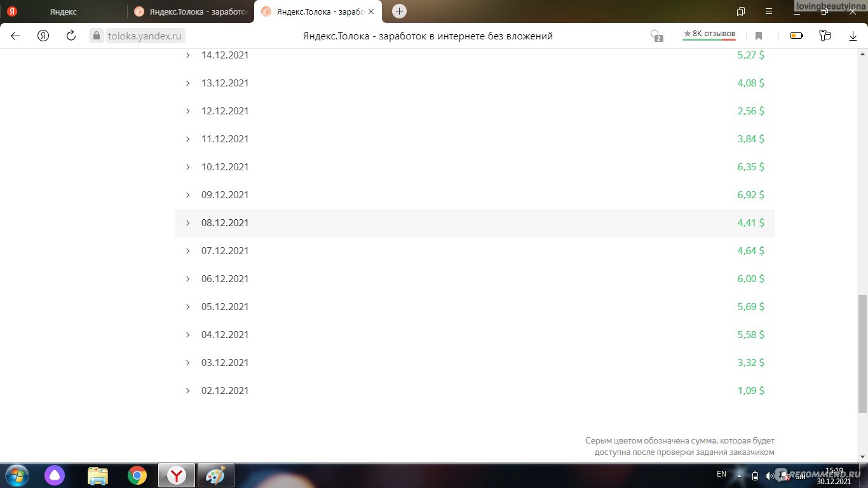Switch to the second Яндекс.Толока tab

click(190, 11)
